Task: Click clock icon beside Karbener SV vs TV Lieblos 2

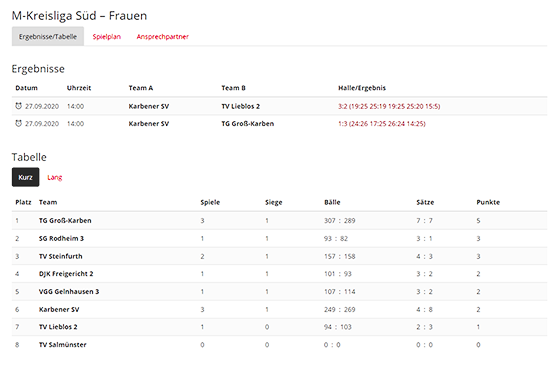Action: coord(19,106)
